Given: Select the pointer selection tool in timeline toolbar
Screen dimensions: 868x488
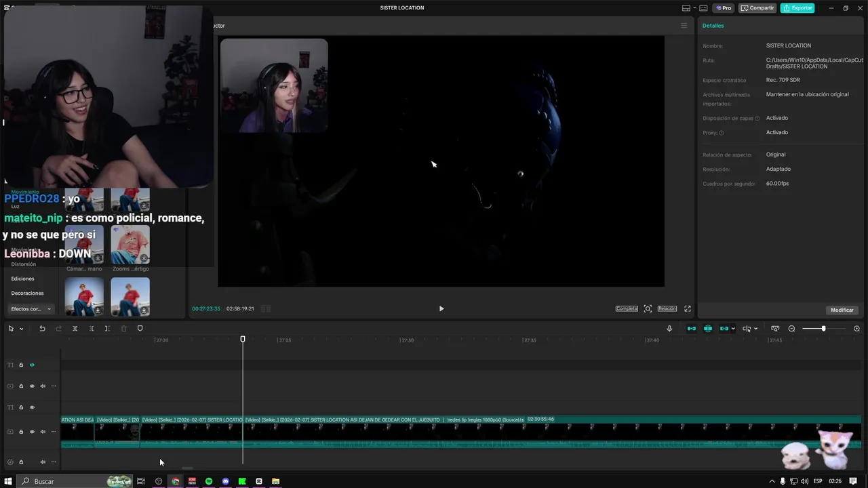Looking at the screenshot, I should (11, 329).
